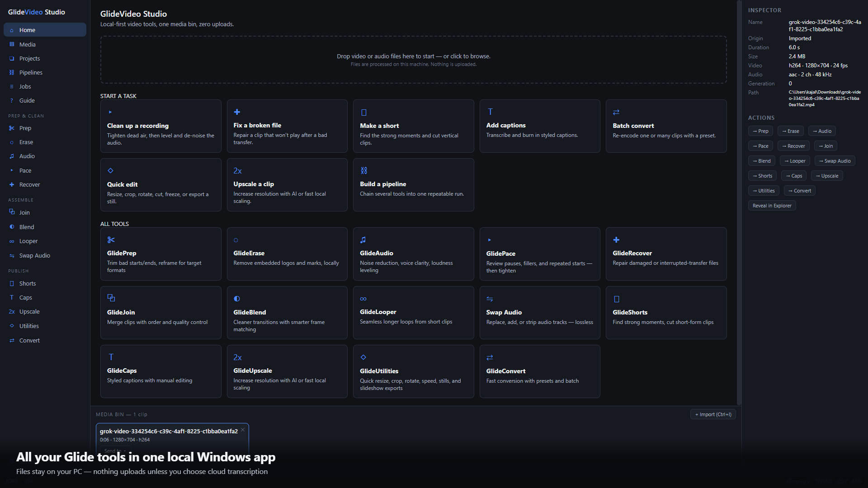Screen dimensions: 868x488
Task: Open Guide in the sidebar
Action: click(x=45, y=100)
